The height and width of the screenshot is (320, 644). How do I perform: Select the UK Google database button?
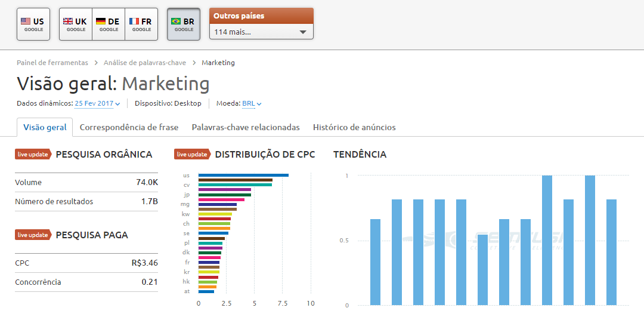[x=76, y=24]
